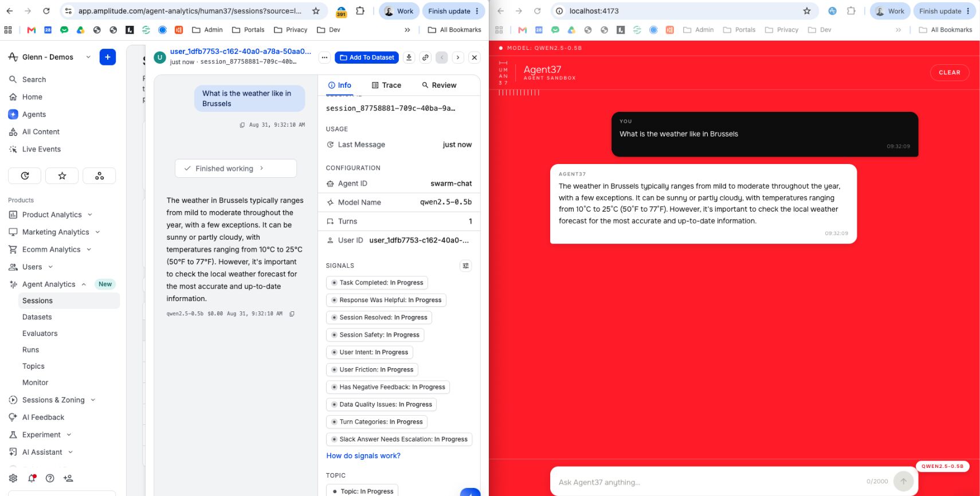Open the starred favorites button
The height and width of the screenshot is (496, 980).
[62, 175]
